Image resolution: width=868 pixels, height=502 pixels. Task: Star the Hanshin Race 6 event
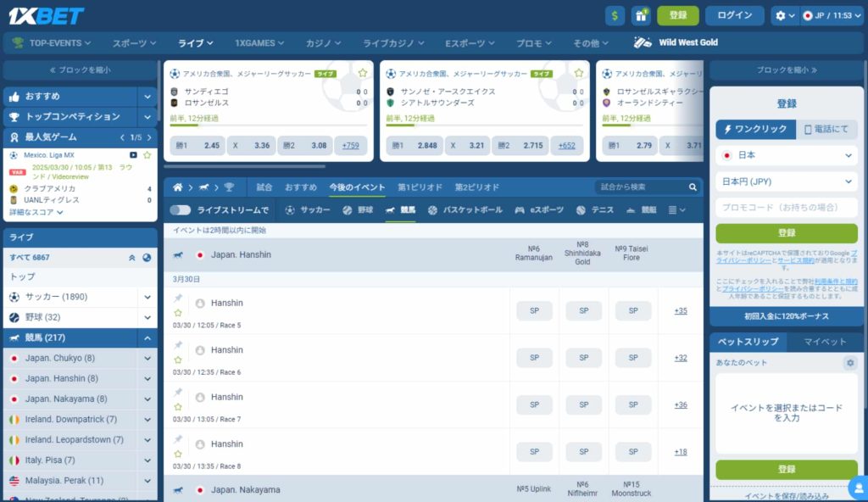click(x=178, y=360)
